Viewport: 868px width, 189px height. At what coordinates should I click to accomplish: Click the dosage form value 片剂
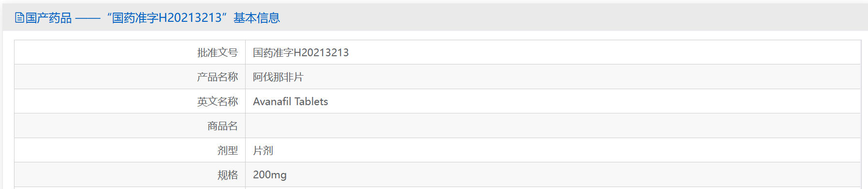(x=263, y=150)
